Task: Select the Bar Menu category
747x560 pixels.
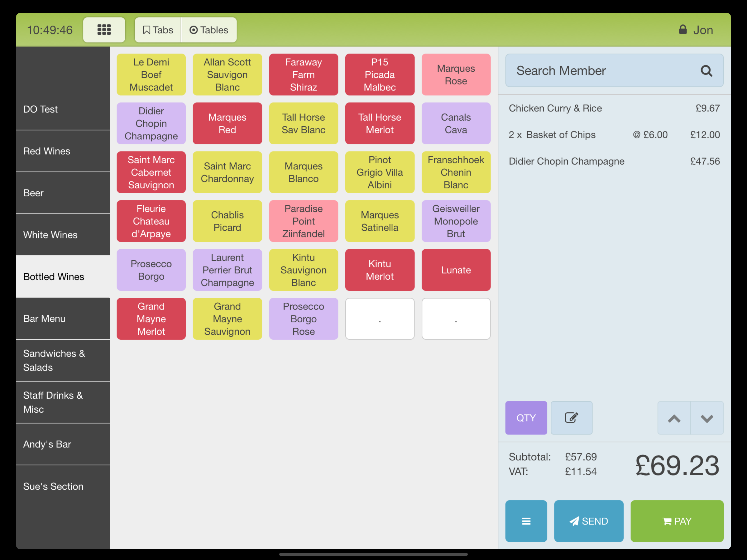Action: coord(63,319)
